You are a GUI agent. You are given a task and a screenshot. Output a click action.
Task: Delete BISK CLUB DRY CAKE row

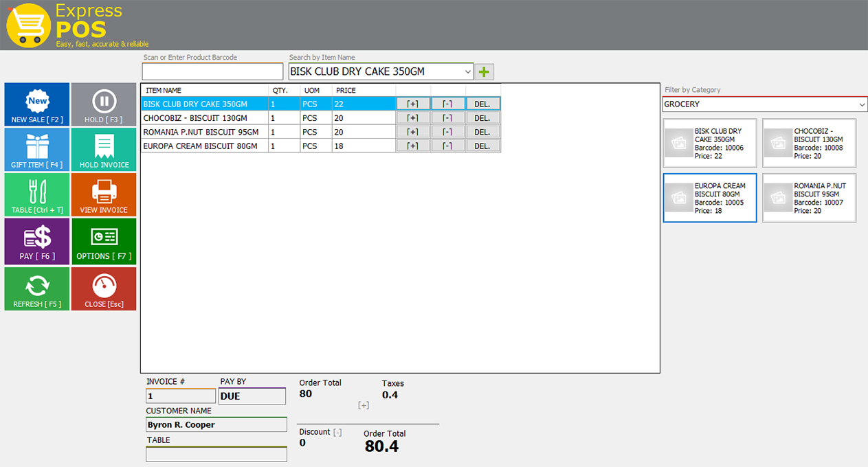(x=483, y=104)
